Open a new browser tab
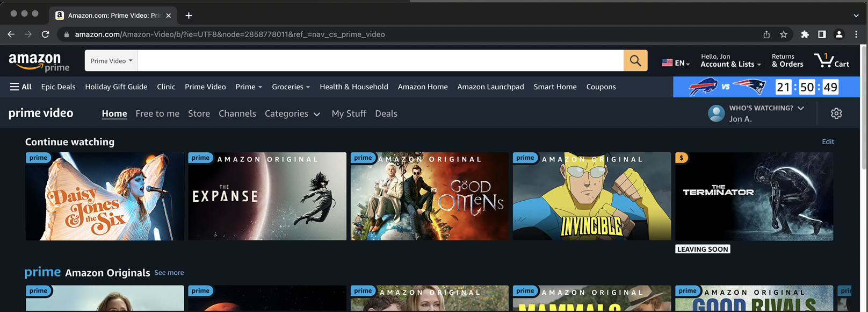 point(189,16)
